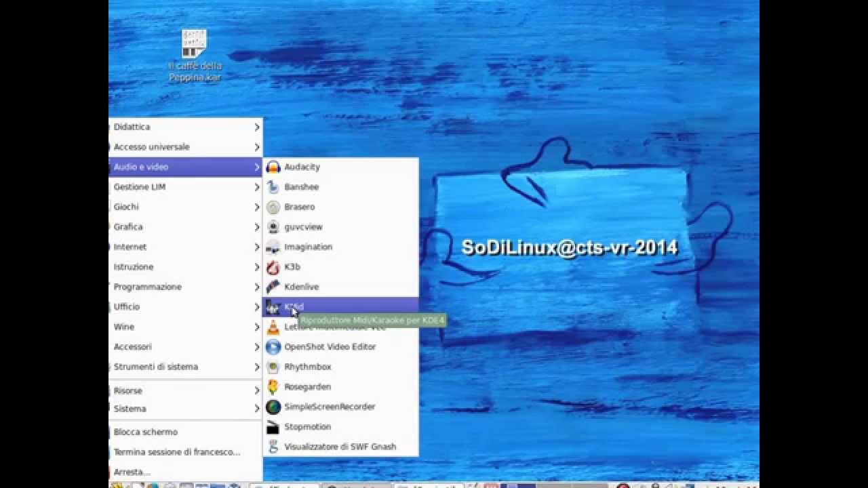Viewport: 868px width, 488px height.
Task: Expand the Giochi submenu arrow
Action: click(x=257, y=207)
